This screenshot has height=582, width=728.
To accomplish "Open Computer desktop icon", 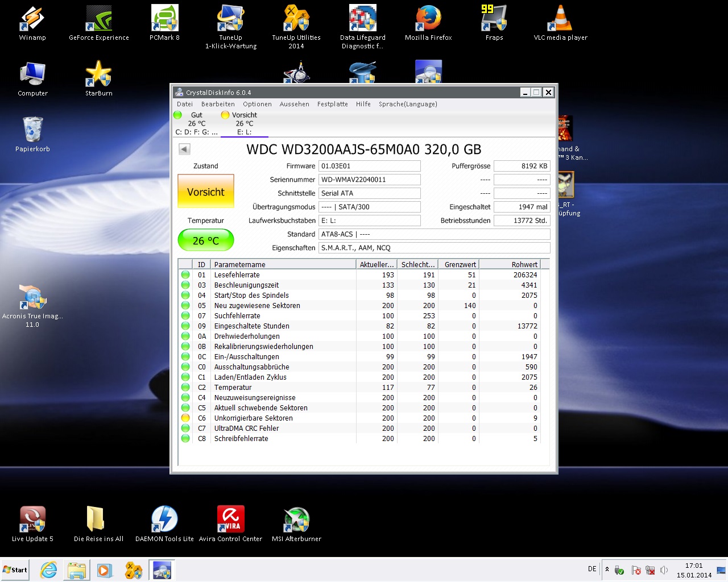I will (32, 78).
